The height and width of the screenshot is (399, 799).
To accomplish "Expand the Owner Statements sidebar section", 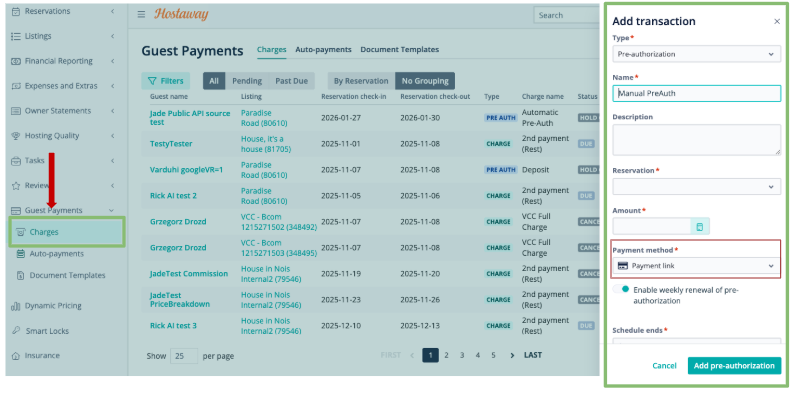I will click(112, 111).
